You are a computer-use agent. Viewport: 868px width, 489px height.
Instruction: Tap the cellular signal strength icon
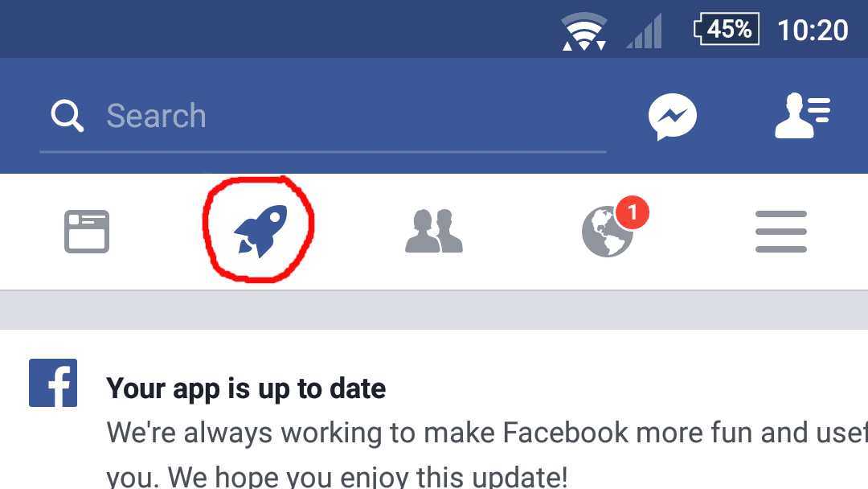644,31
